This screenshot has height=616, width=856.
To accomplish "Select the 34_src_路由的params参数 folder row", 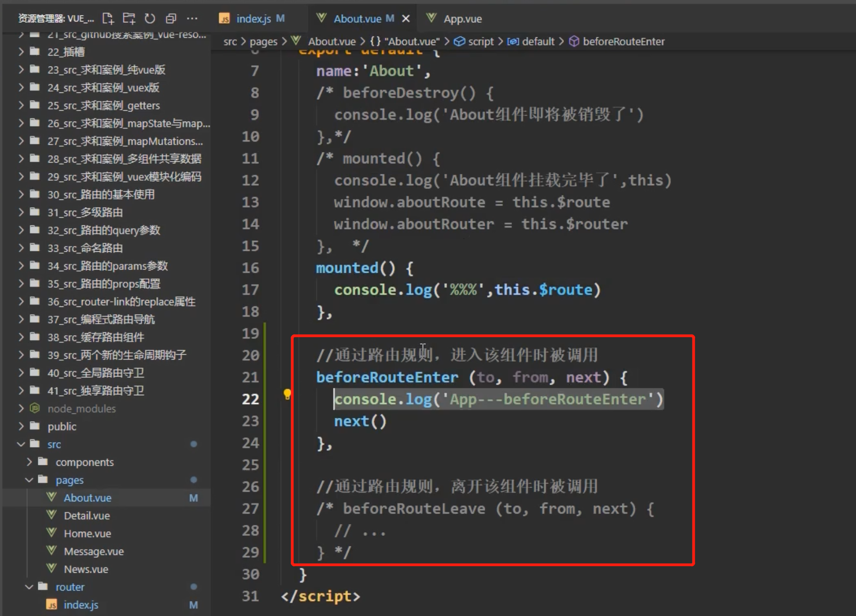I will [x=107, y=266].
